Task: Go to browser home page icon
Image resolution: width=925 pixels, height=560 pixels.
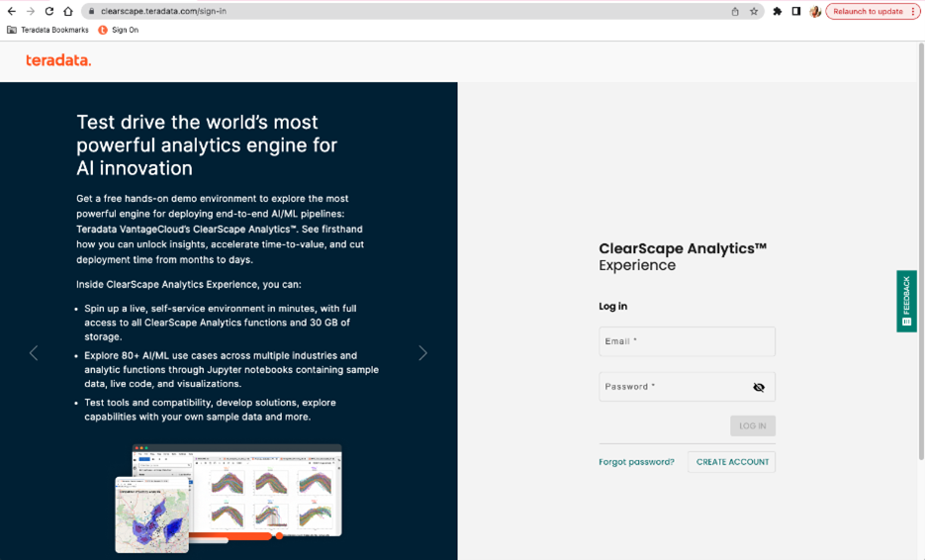Action: pyautogui.click(x=68, y=12)
